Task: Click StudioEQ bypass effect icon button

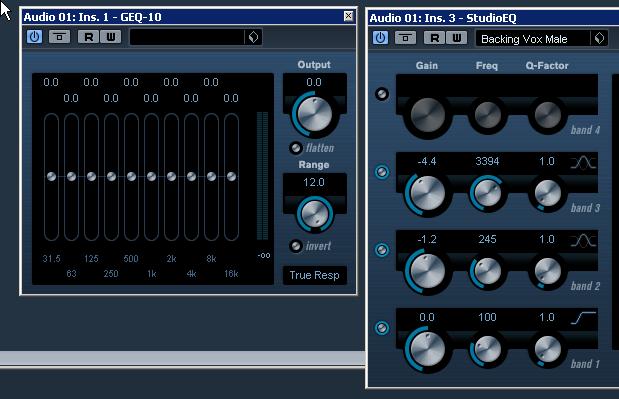Action: pos(405,38)
